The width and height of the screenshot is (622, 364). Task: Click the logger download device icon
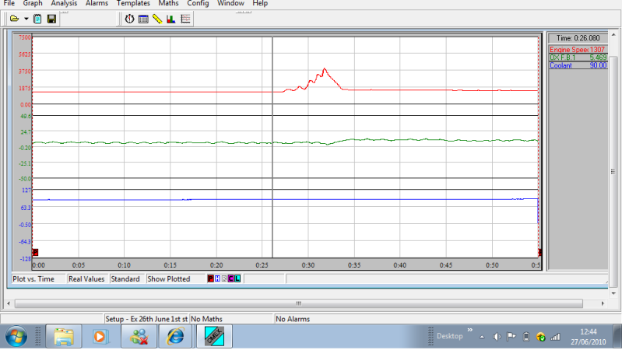[38, 19]
